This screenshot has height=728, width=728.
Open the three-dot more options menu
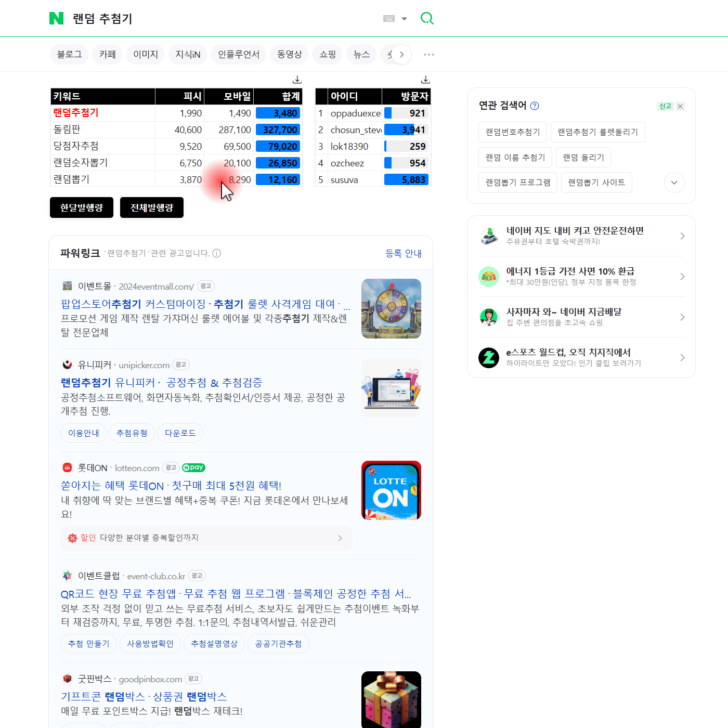pyautogui.click(x=429, y=54)
